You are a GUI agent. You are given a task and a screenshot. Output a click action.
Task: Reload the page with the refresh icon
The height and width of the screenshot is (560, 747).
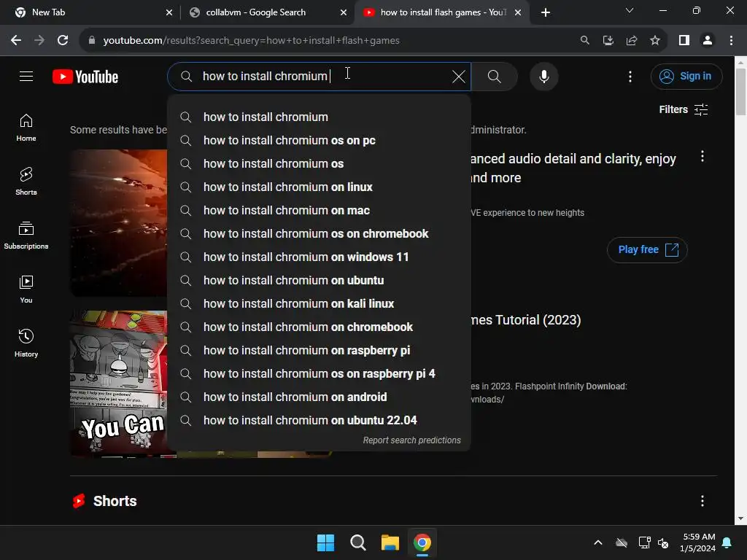(63, 40)
